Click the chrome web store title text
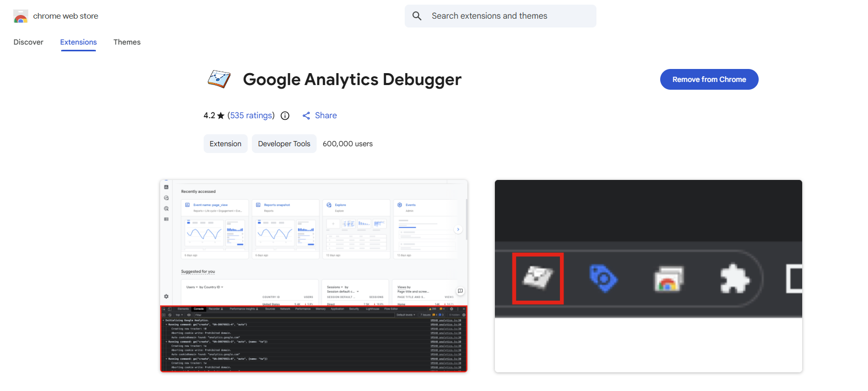The image size is (868, 391). click(x=66, y=16)
